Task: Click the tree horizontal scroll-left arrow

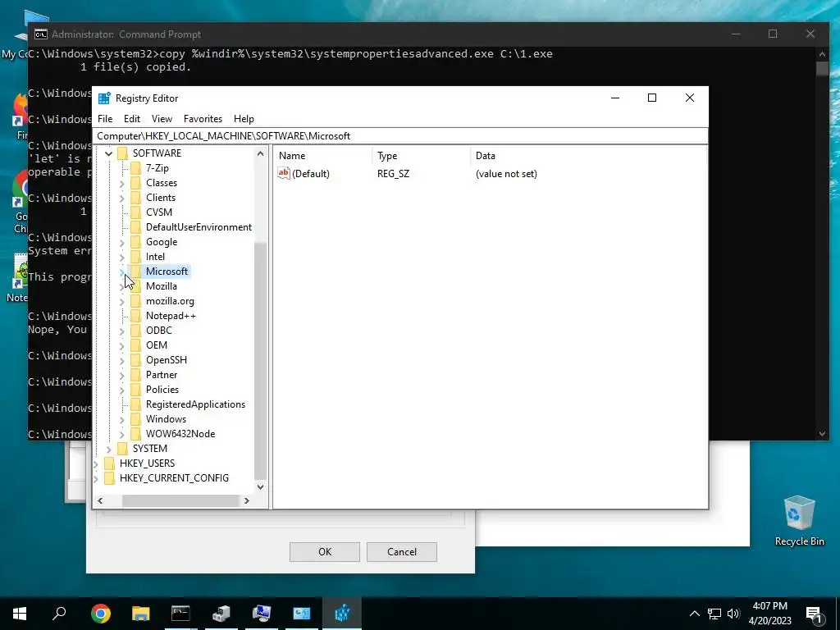Action: coord(100,501)
